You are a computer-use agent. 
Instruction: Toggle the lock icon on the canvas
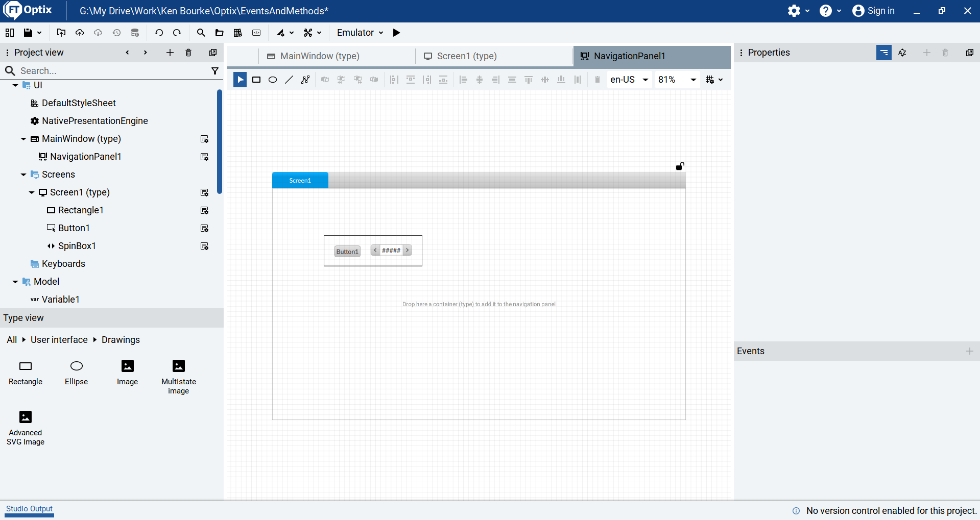click(680, 166)
